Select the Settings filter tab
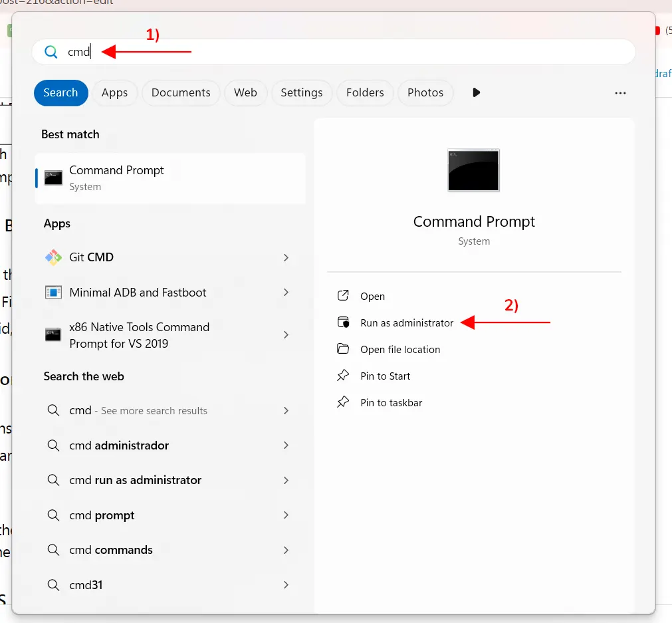Viewport: 672px width, 623px height. pyautogui.click(x=301, y=93)
